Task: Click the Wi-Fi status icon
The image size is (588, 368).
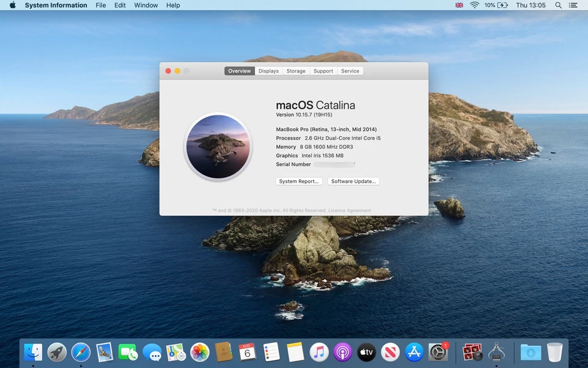Action: pyautogui.click(x=474, y=6)
